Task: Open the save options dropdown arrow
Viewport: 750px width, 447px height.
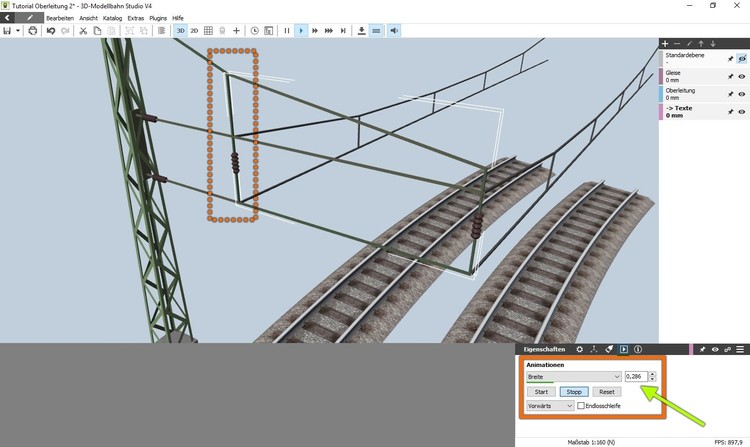Action: [18, 31]
